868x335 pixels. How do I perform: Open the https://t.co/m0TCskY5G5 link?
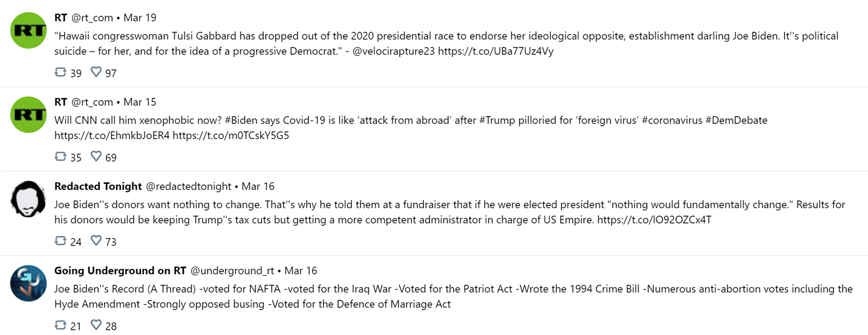click(x=230, y=135)
